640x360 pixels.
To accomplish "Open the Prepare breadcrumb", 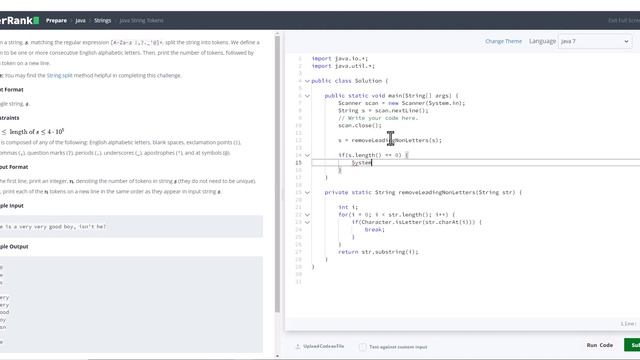I will (56, 20).
